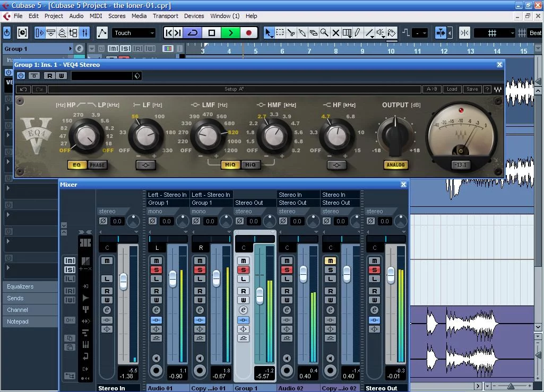
Task: Toggle the ANALOG switch on VEQ4
Action: [395, 165]
